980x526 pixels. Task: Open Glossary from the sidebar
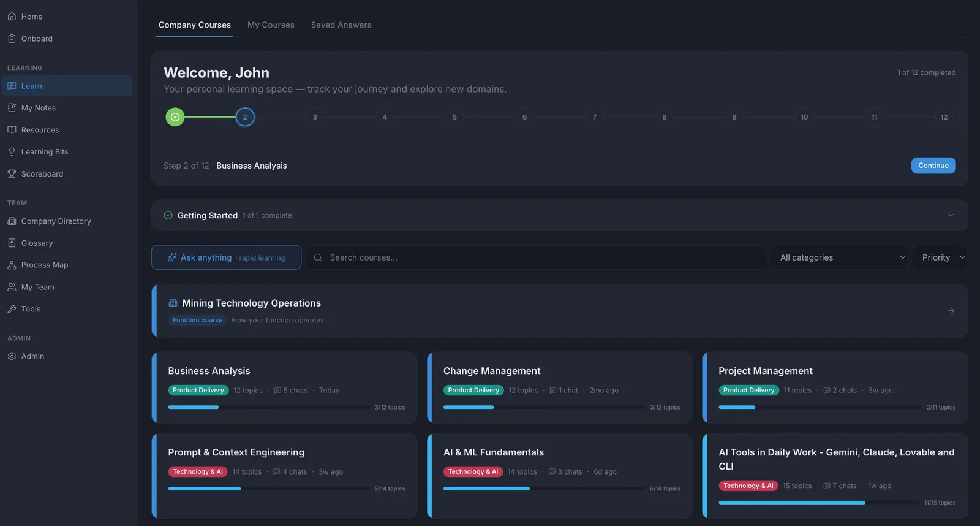tap(67, 243)
